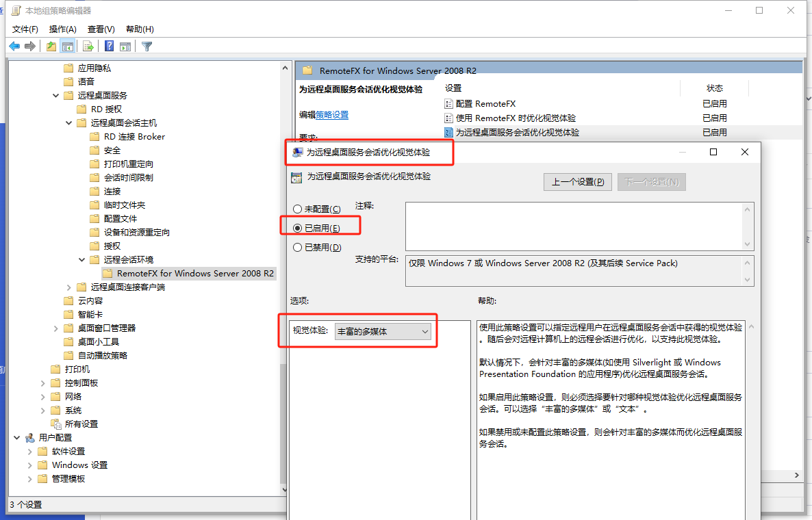
Task: Open the 文件(F) menu
Action: (x=25, y=29)
